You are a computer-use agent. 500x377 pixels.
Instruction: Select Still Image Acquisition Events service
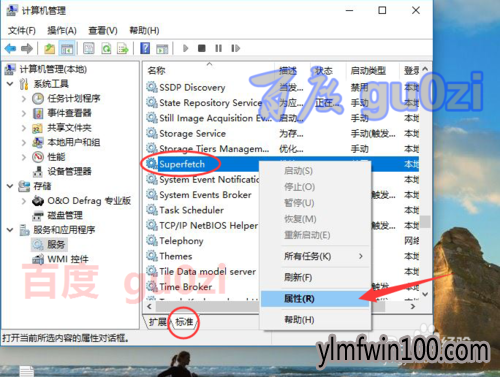(215, 118)
